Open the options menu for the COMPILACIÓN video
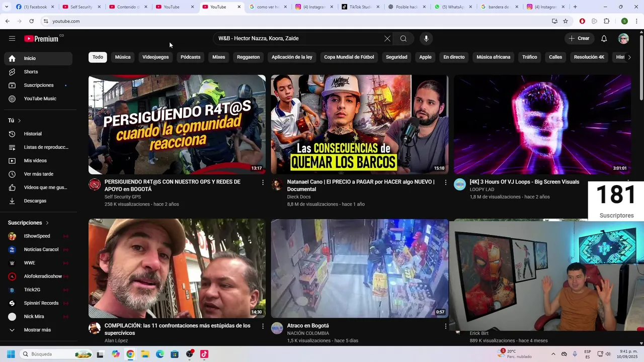Screen dimensions: 644x362 click(x=263, y=326)
